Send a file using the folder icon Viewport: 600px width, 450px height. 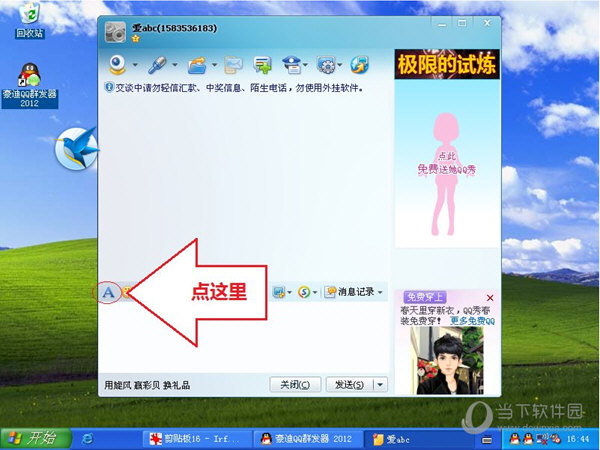(197, 65)
